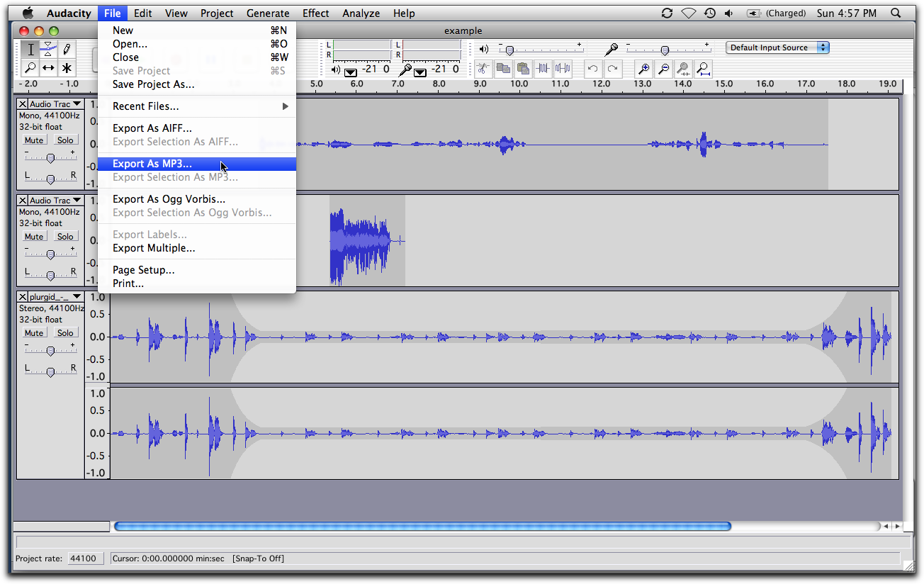Viewport: 924px width, 584px height.
Task: Select the Zoom tool
Action: (30, 67)
